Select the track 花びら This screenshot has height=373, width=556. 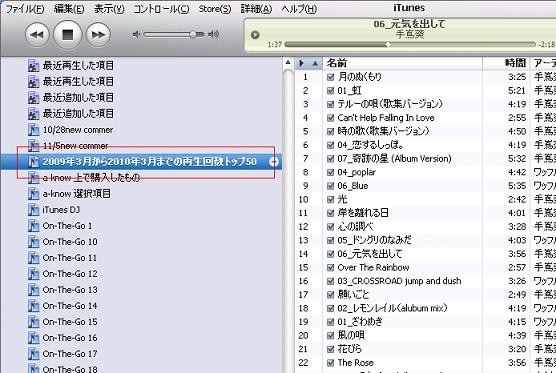350,349
